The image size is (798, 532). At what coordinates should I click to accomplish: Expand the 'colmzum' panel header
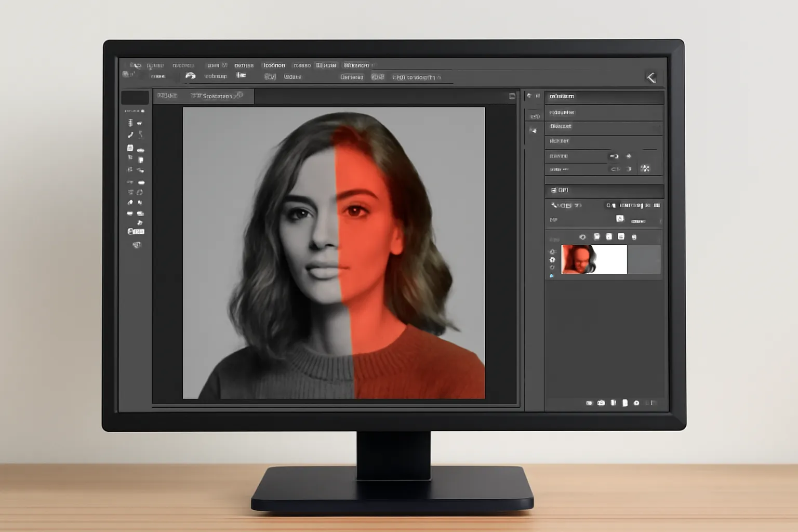(x=604, y=96)
